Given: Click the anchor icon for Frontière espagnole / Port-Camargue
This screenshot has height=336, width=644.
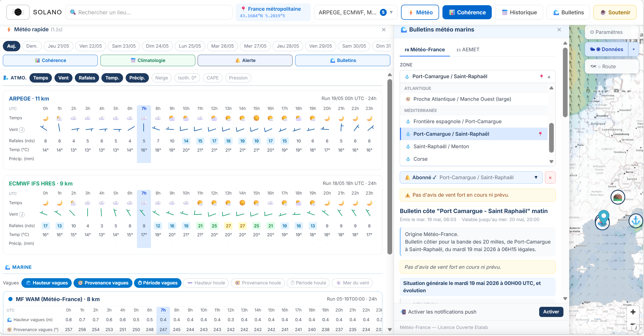Looking at the screenshot, I should click(408, 122).
